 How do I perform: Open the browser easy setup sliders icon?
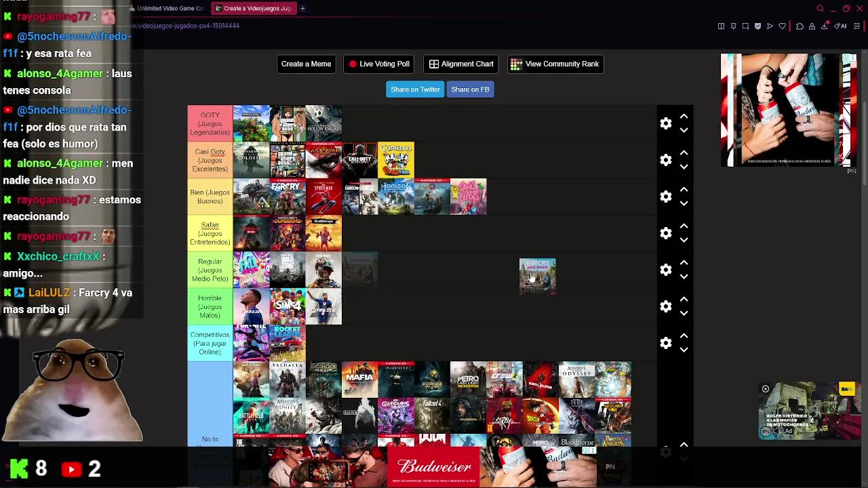tap(857, 26)
